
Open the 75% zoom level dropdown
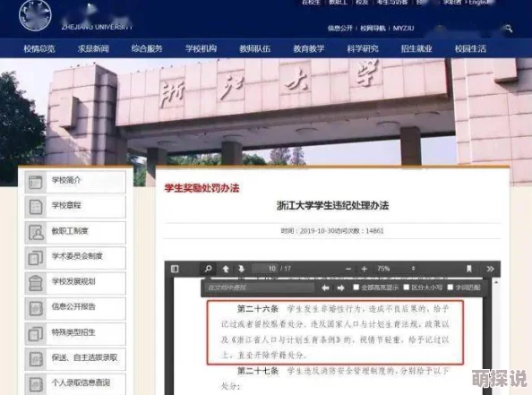pos(396,269)
